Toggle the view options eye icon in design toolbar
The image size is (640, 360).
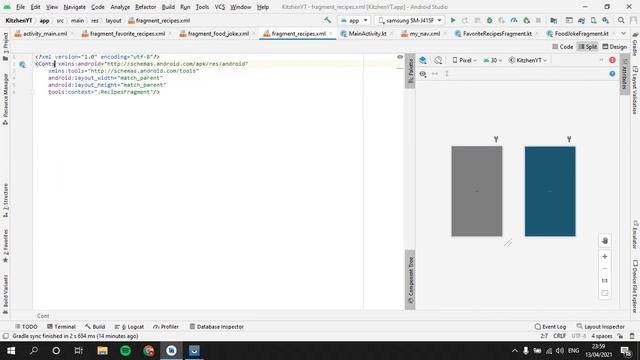(423, 74)
